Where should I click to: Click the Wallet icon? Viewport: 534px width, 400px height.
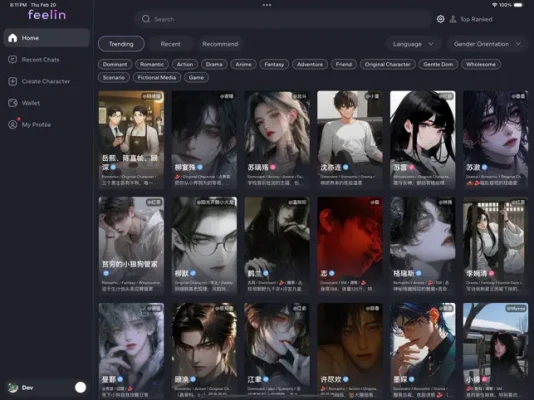(13, 103)
